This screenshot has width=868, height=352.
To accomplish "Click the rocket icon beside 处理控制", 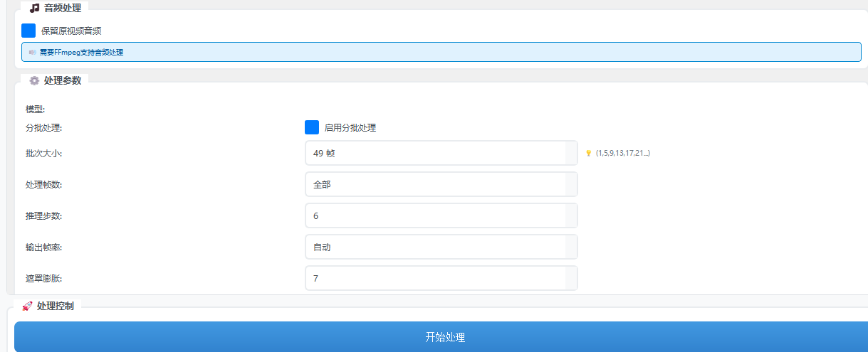I will [x=27, y=306].
